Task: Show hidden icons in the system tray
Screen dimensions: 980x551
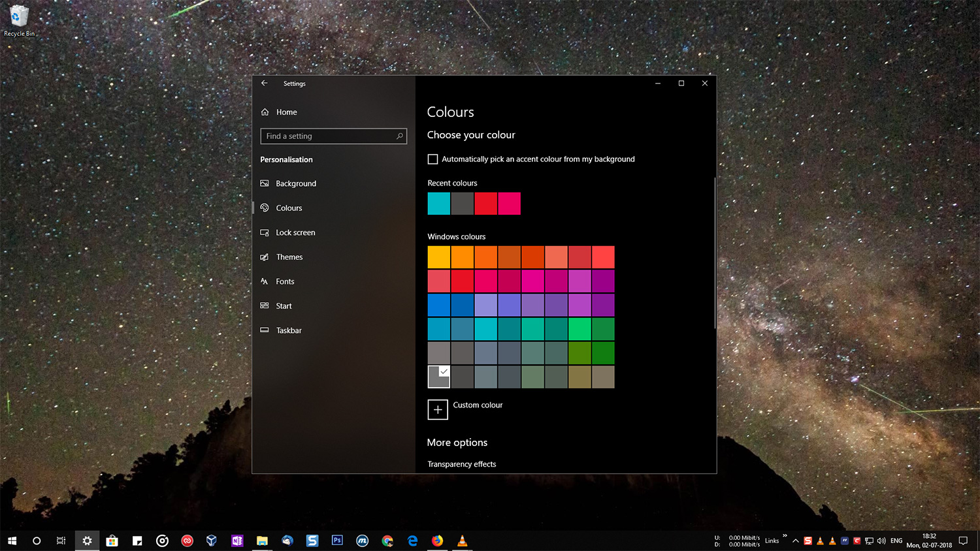Action: 795,541
